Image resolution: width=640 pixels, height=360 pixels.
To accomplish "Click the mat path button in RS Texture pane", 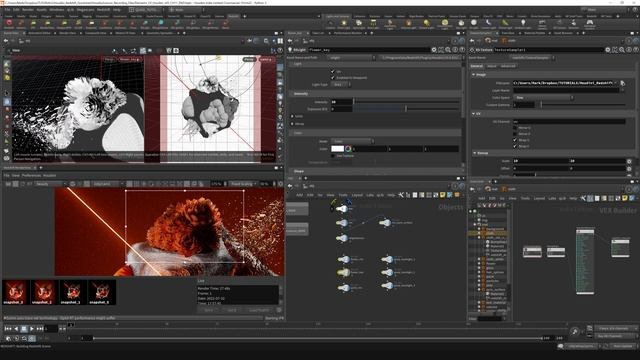I will pyautogui.click(x=491, y=41).
